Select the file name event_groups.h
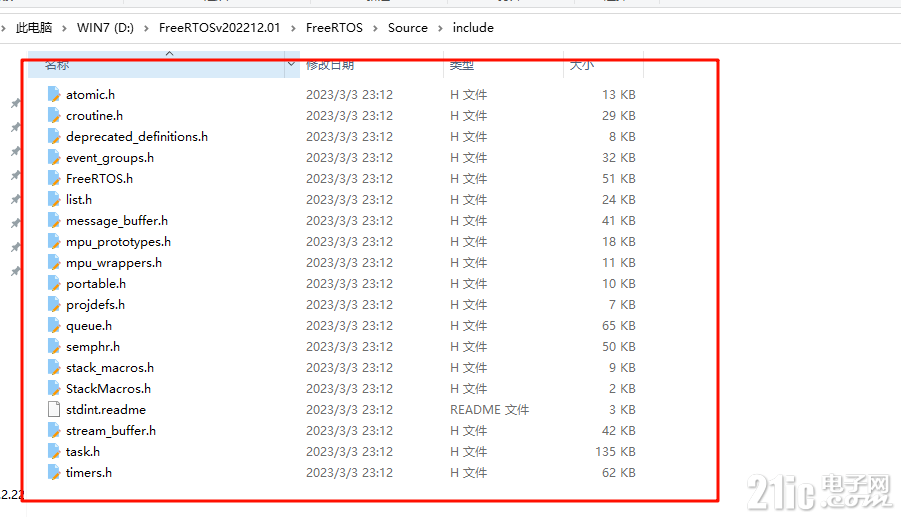This screenshot has height=517, width=901. click(110, 157)
